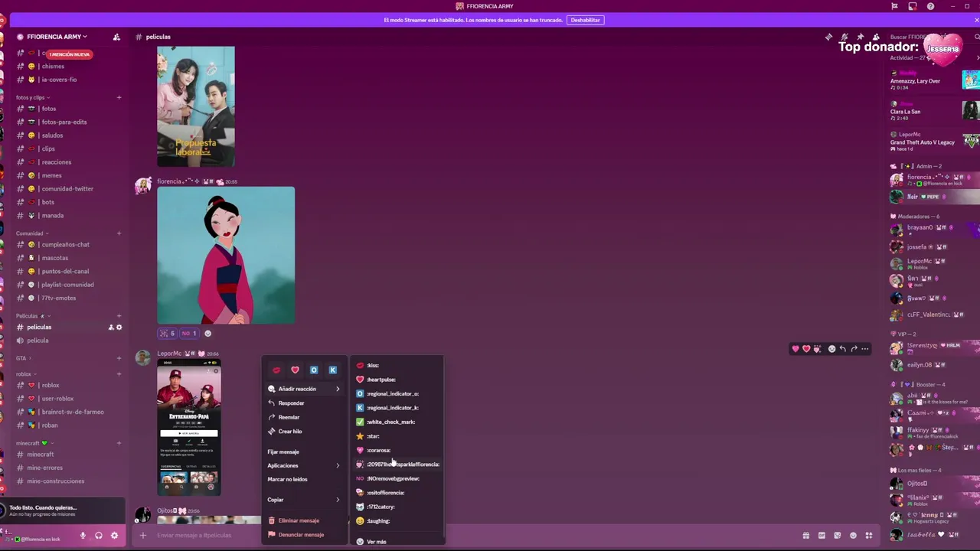This screenshot has height=551, width=980.
Task: Add channel to Comunidad category
Action: [119, 233]
